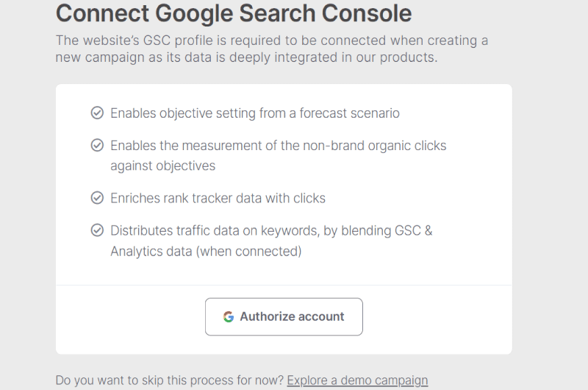The width and height of the screenshot is (588, 390).
Task: Open the Explore a demo campaign link
Action: click(x=357, y=380)
